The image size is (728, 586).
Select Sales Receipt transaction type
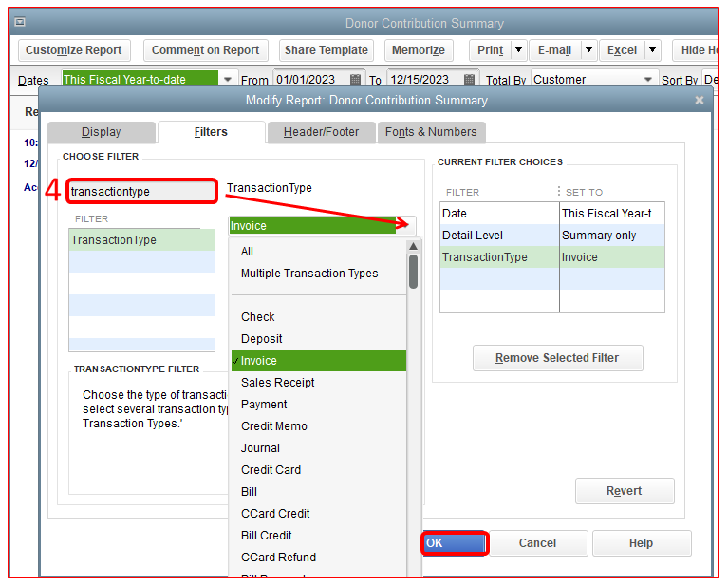pyautogui.click(x=319, y=383)
